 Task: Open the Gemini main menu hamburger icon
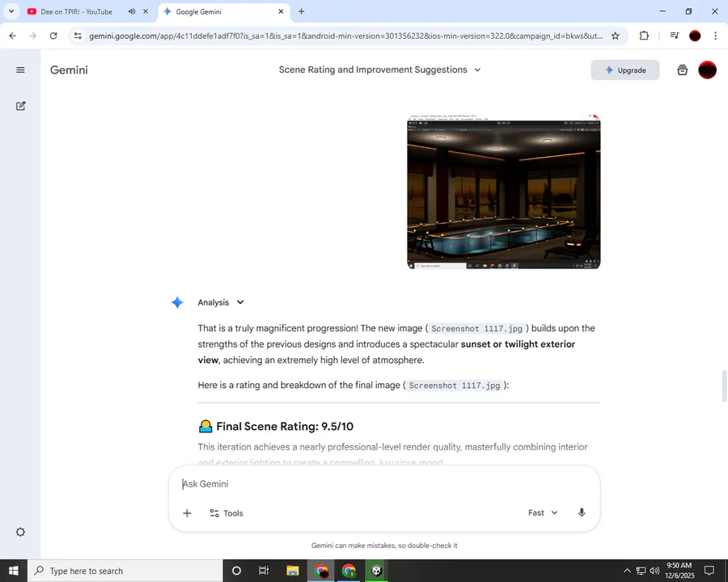click(20, 70)
